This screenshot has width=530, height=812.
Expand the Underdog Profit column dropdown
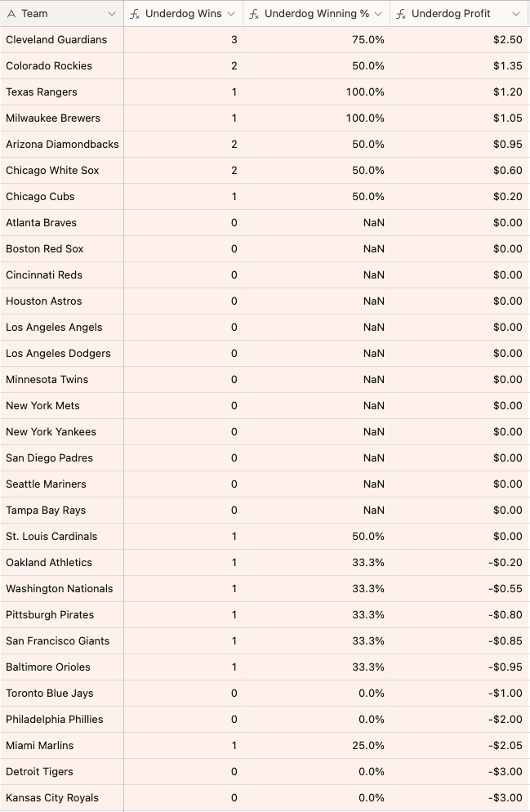(x=516, y=14)
